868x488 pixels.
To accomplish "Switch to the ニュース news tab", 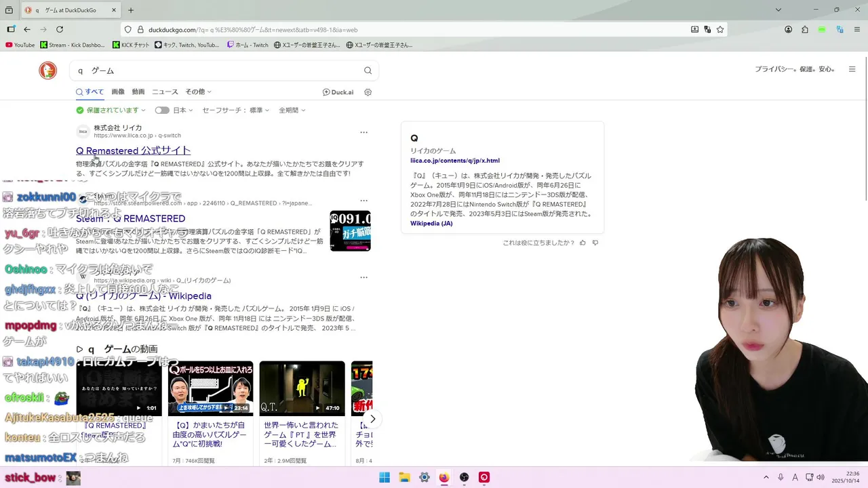I will [x=165, y=92].
